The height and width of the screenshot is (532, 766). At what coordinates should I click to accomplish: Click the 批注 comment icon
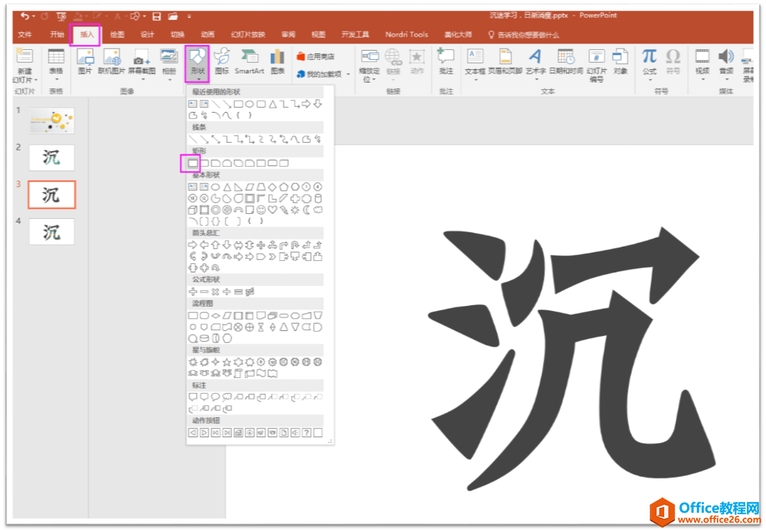446,61
